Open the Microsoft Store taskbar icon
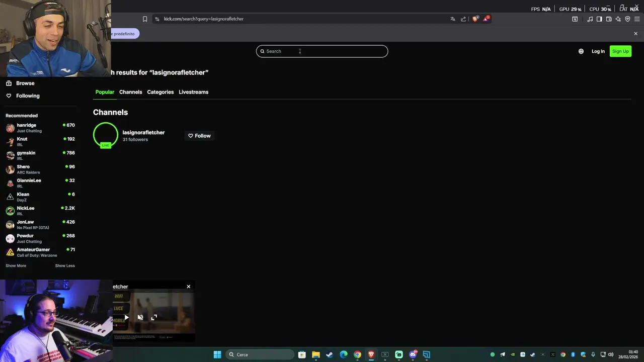644x362 pixels. 302,354
